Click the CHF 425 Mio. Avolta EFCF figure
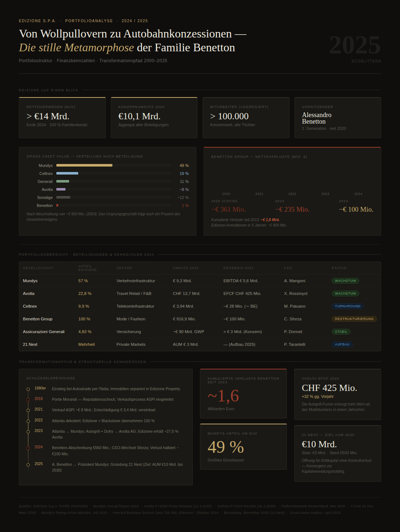Screen dimensions: 400x532 click(329, 388)
